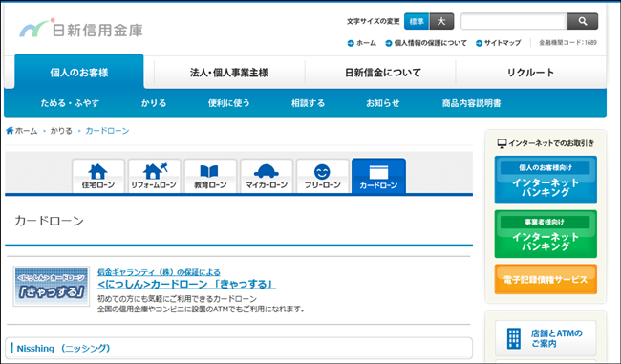Click the monitor icon beside インターネットでのお取引き
This screenshot has width=621, height=364.
(x=502, y=143)
